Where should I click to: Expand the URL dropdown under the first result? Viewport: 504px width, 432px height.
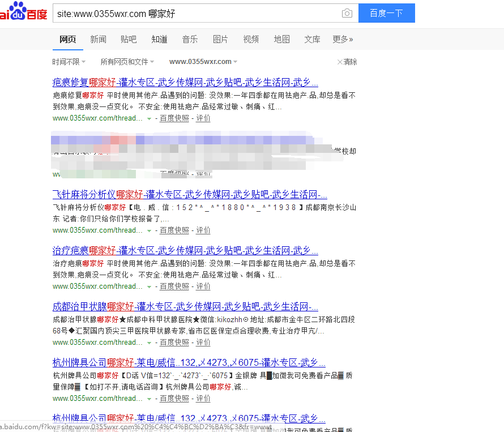click(x=150, y=118)
